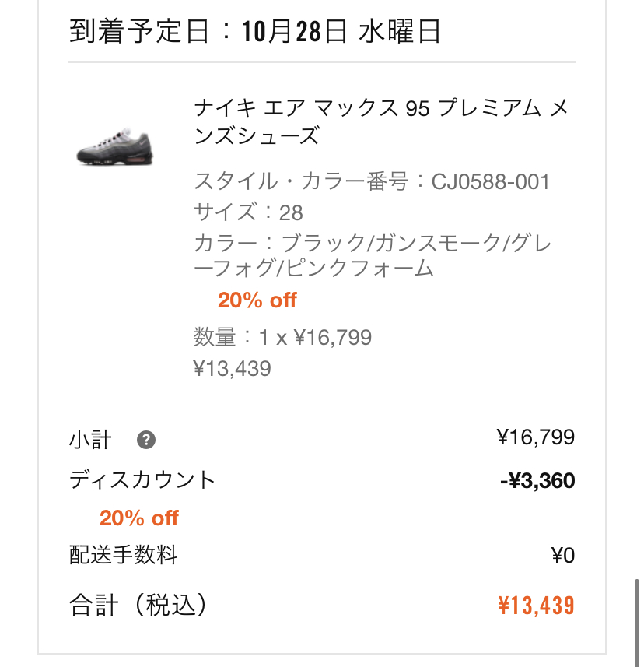This screenshot has width=644, height=667.
Task: Click the help icon next to 小計
Action: 146,440
